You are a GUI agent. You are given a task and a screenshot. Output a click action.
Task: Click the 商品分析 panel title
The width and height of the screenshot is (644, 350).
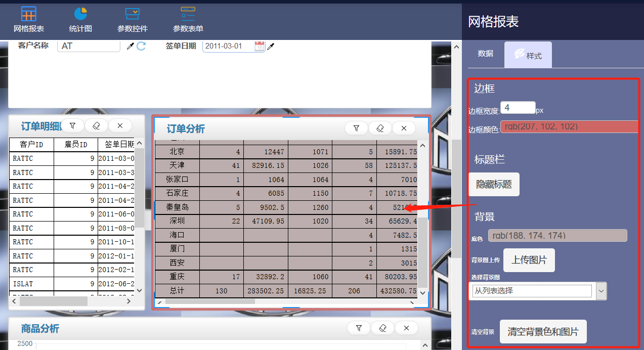coord(40,329)
